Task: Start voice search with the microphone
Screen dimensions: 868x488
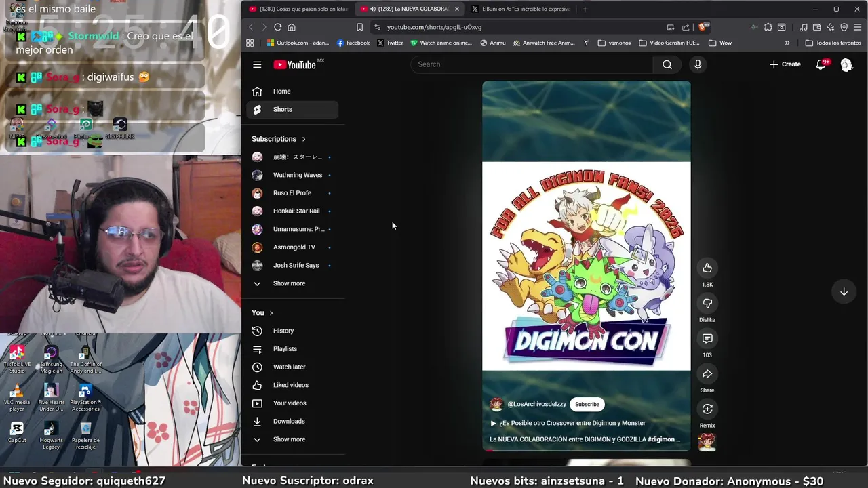Action: 698,64
